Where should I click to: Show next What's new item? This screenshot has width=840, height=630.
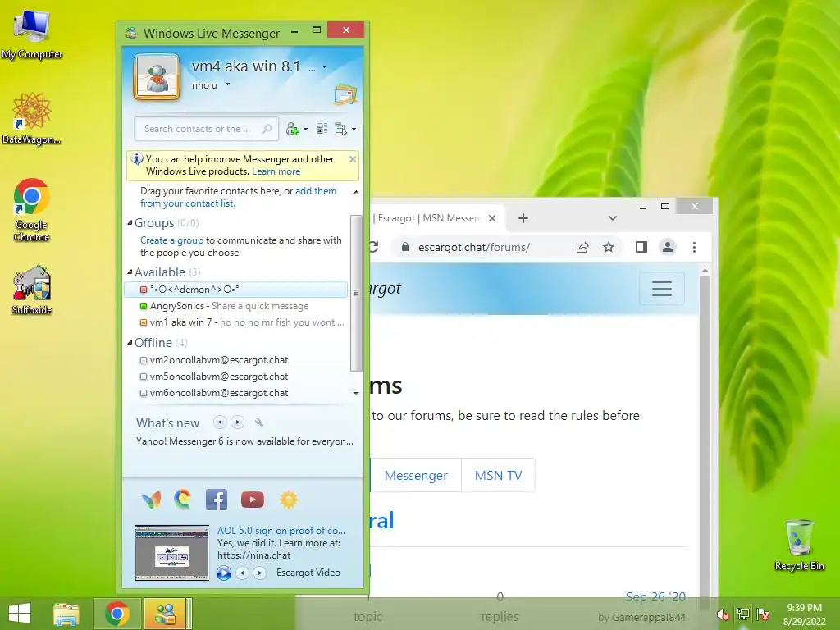237,422
